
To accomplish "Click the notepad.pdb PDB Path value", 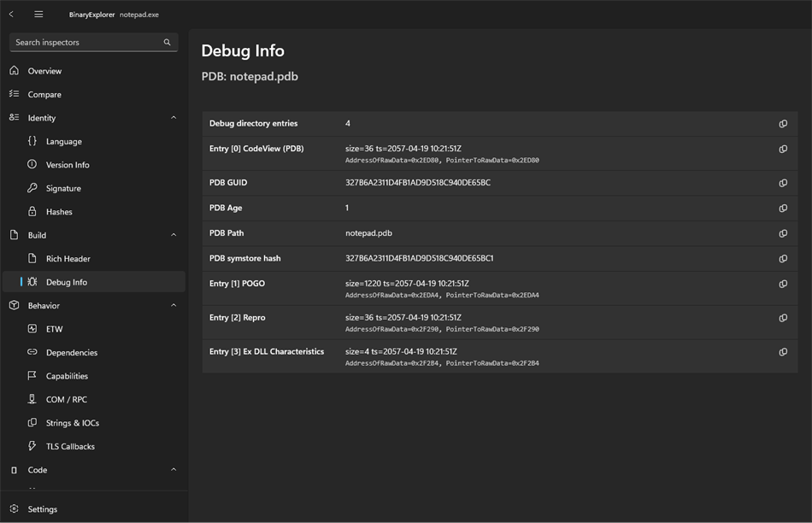I will [368, 233].
